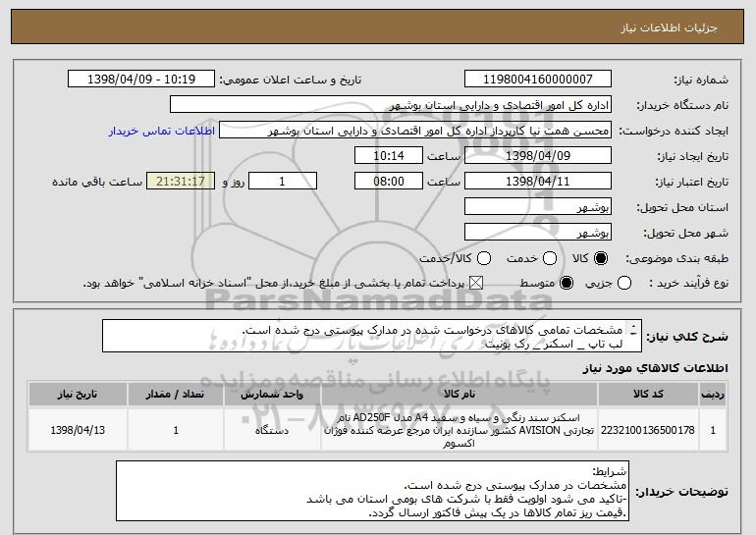The width and height of the screenshot is (756, 535).
Task: Select the متوسط purchase type radio
Action: pyautogui.click(x=567, y=283)
